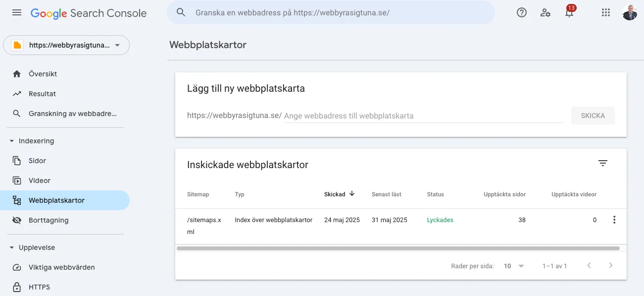644x296 pixels.
Task: Click the Granskning av webbadress magnifier icon
Action: coord(17,114)
